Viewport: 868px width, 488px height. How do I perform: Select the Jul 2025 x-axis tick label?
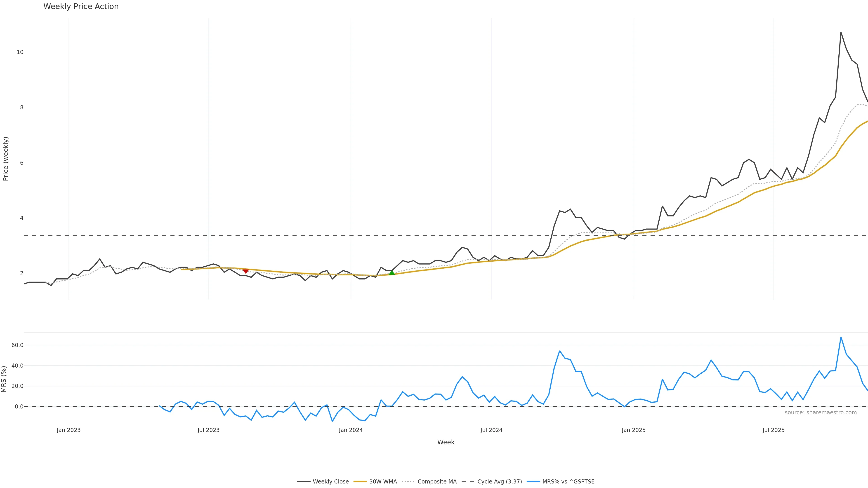[x=773, y=430]
